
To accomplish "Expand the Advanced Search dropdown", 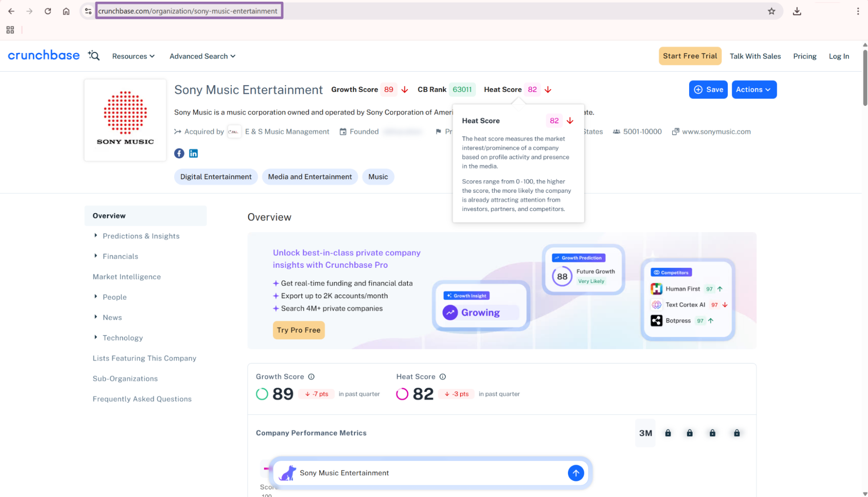I will [202, 56].
